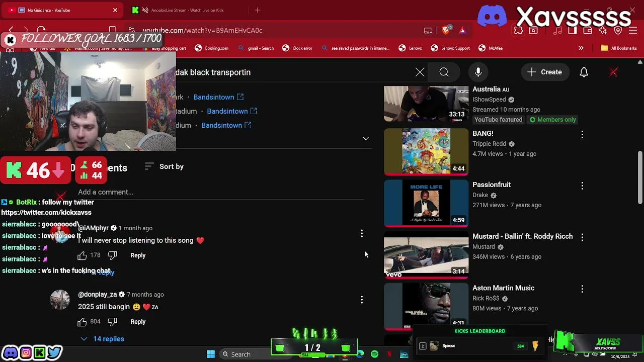Open Lenovo Support bookmark
The image size is (644, 362).
tap(450, 48)
